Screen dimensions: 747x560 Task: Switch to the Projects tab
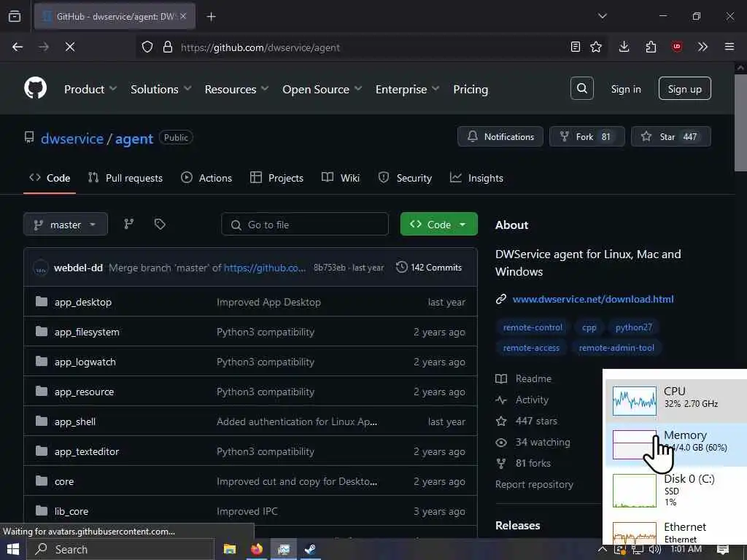coord(276,178)
